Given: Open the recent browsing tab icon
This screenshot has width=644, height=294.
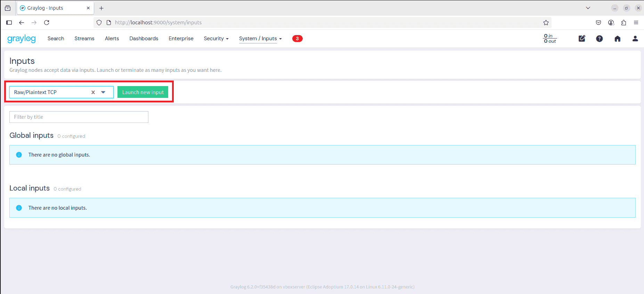Looking at the screenshot, I should pos(8,8).
